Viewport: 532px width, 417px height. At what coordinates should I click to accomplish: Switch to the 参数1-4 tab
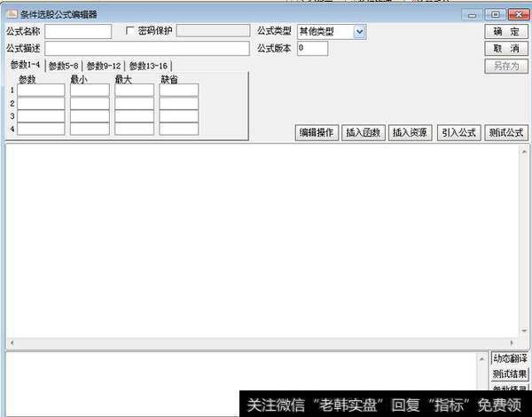[x=25, y=65]
